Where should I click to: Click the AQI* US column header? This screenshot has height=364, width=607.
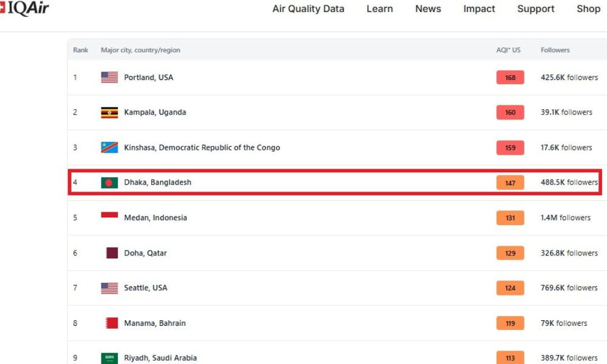(x=508, y=50)
